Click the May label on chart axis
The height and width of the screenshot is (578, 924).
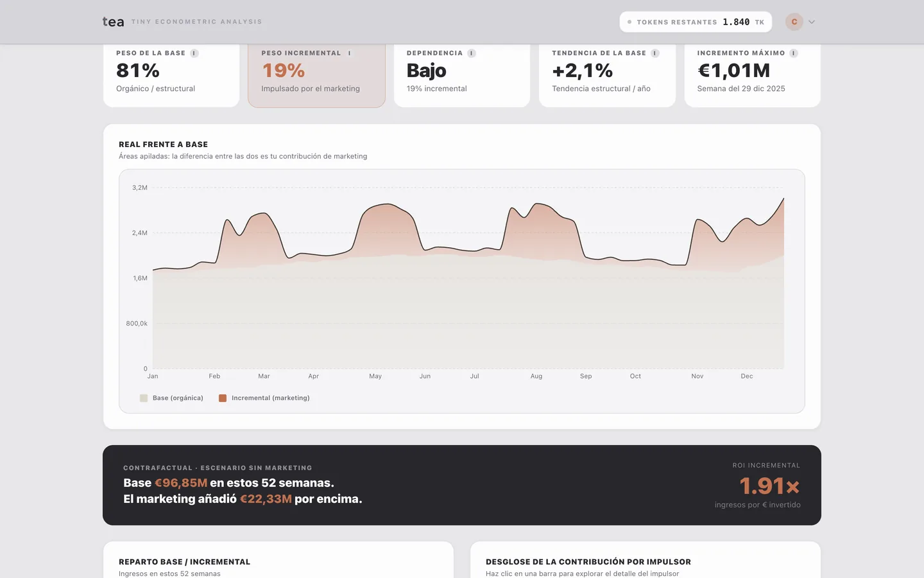(375, 376)
